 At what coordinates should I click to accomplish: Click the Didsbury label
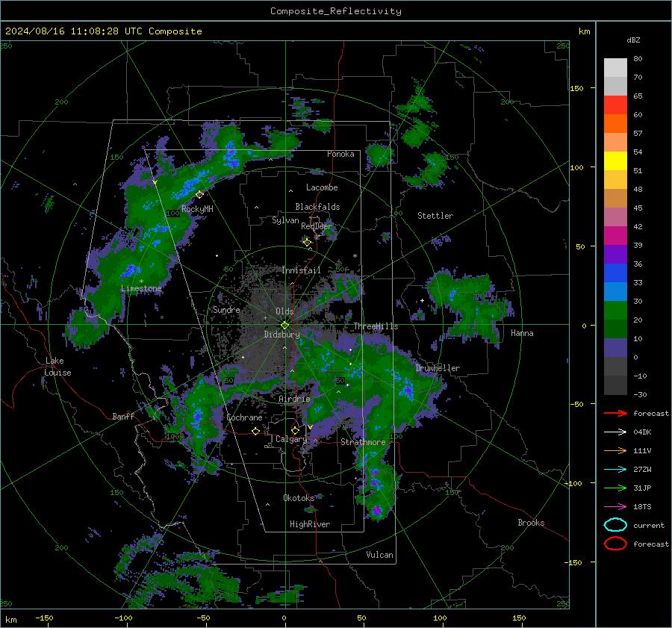[x=281, y=335]
